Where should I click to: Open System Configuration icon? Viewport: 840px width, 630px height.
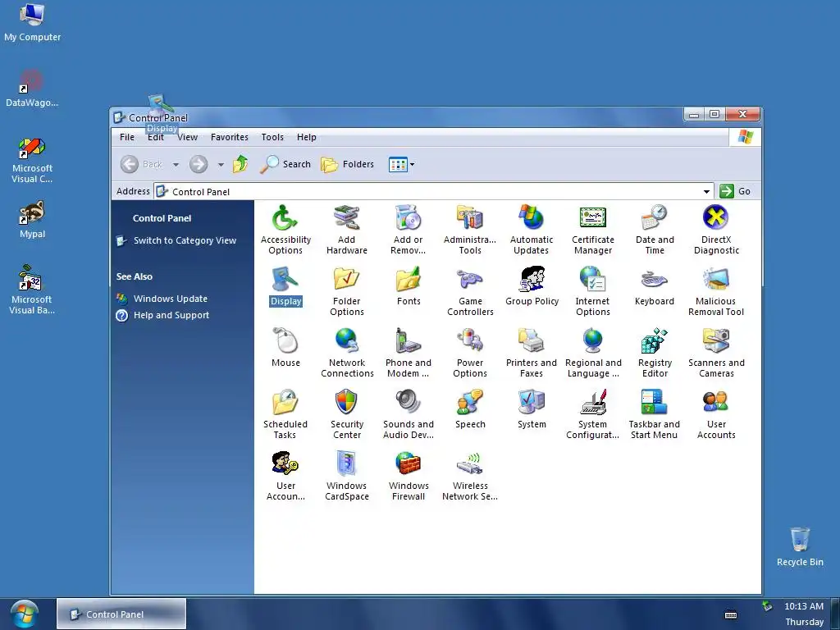(x=593, y=414)
